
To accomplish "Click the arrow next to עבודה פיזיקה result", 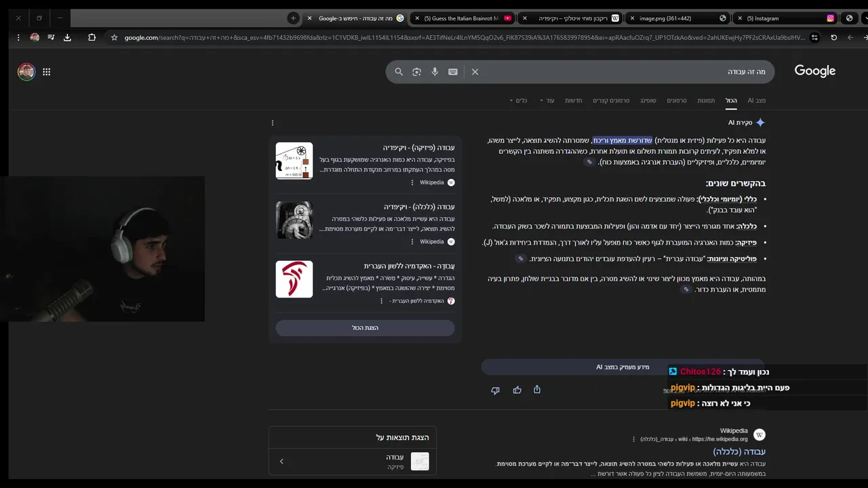I will click(x=281, y=462).
